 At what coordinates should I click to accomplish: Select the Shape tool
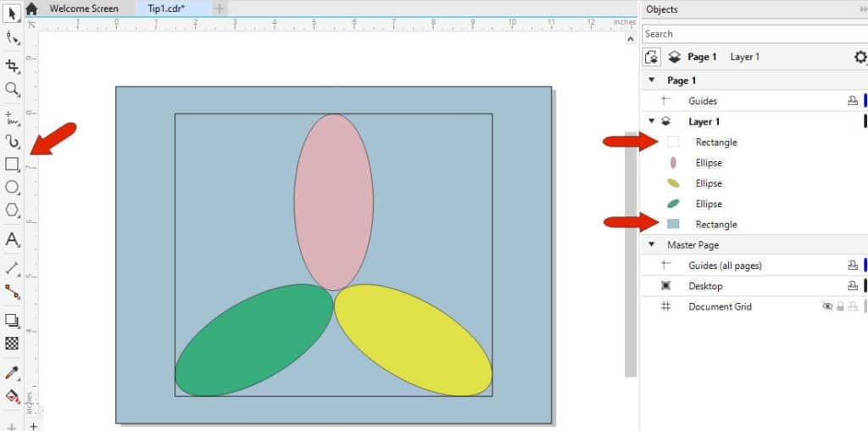pos(12,37)
